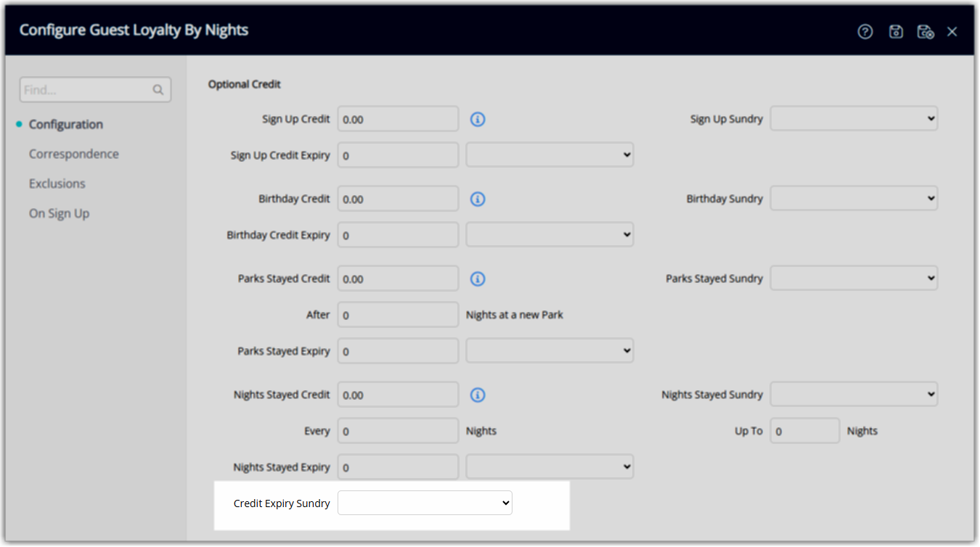
Task: Click the Sign Up Credit Expiry number field
Action: coord(398,155)
